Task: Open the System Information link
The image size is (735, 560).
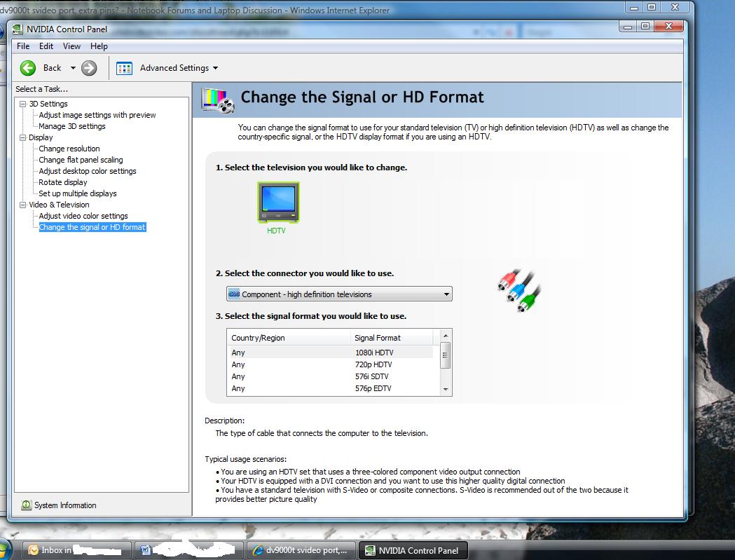Action: (x=65, y=505)
